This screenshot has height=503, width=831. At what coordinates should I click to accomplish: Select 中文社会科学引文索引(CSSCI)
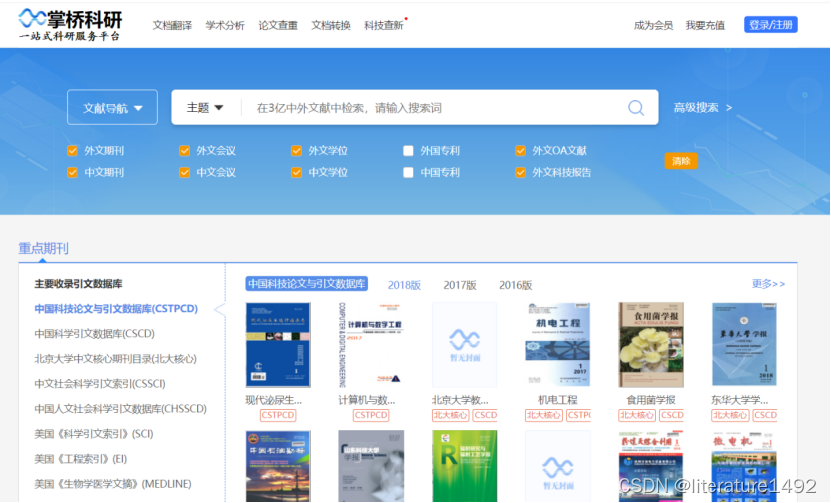100,384
